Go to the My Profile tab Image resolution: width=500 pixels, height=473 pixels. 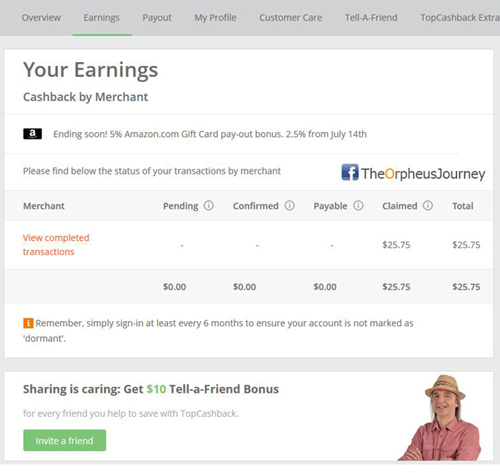coord(215,18)
